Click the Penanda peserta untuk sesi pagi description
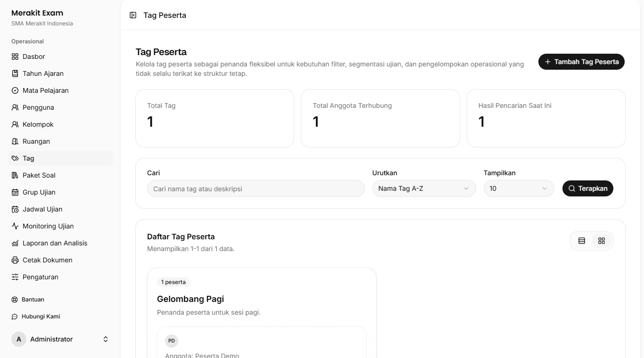Viewport: 644px width, 358px height. point(209,312)
